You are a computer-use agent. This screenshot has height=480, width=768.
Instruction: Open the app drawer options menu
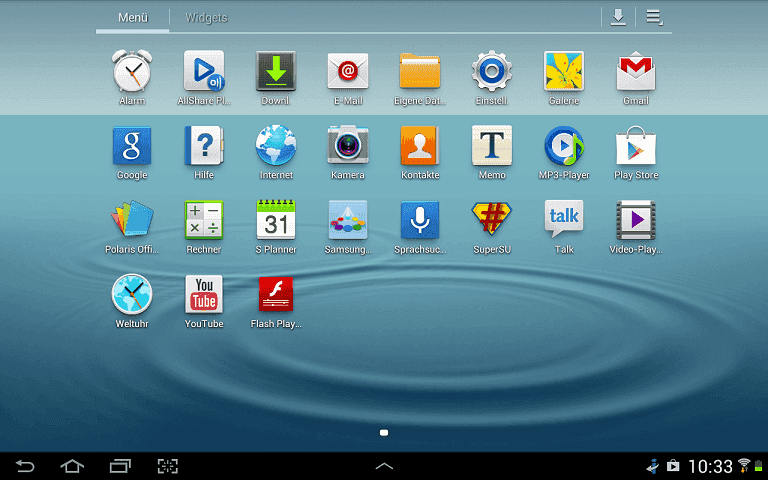point(654,17)
